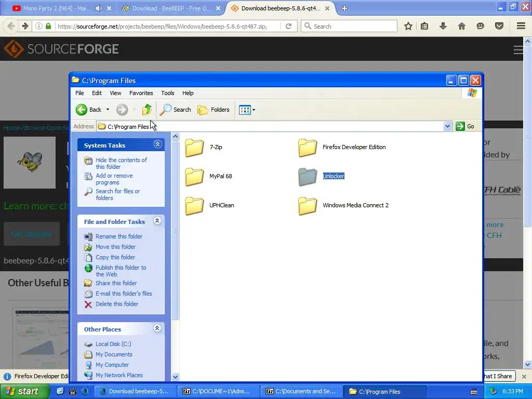
Task: Click Move this folder link
Action: (115, 247)
